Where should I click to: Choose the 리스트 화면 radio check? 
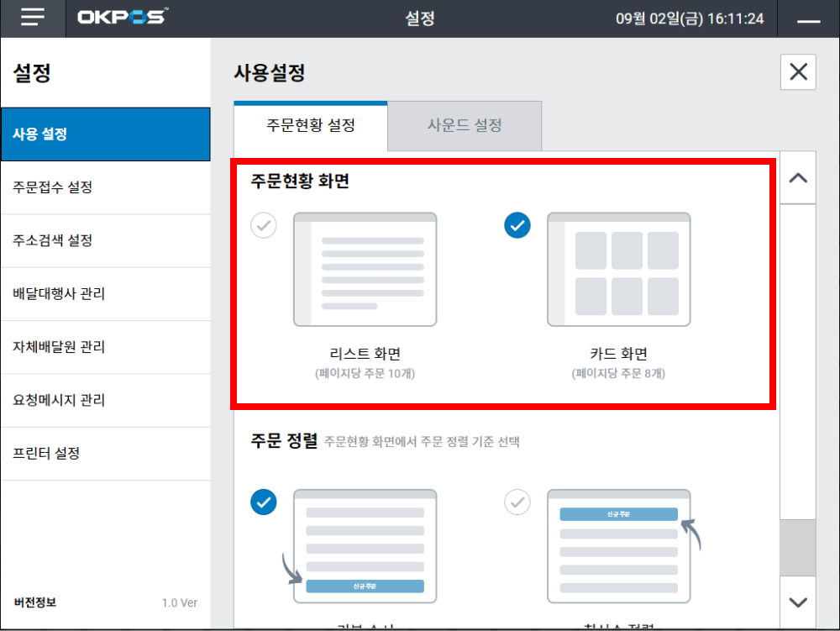[x=264, y=225]
